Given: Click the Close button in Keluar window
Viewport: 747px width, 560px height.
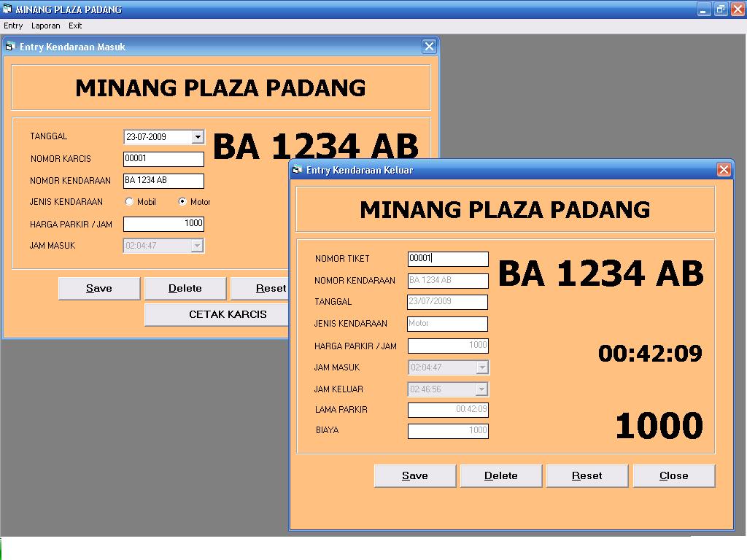Looking at the screenshot, I should (x=674, y=475).
